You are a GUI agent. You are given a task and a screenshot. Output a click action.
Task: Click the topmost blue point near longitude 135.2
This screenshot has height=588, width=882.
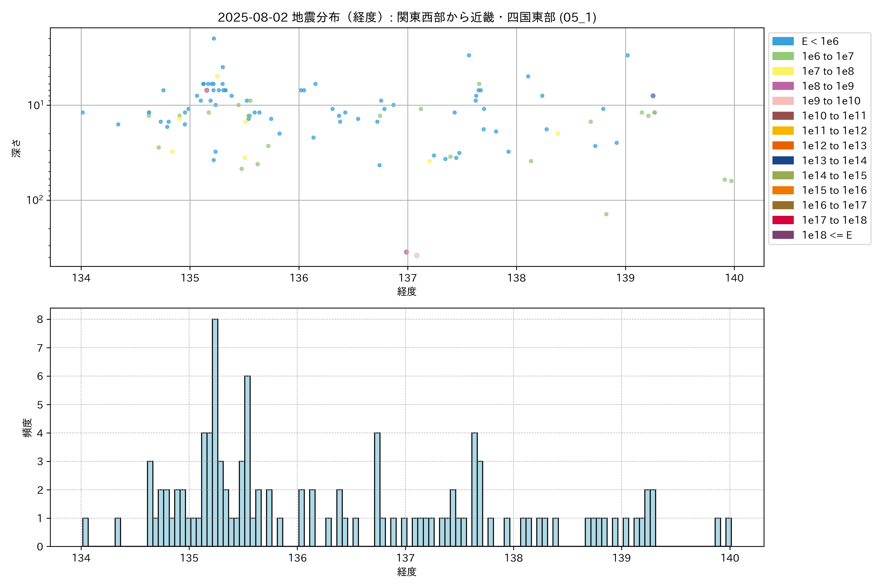[214, 39]
